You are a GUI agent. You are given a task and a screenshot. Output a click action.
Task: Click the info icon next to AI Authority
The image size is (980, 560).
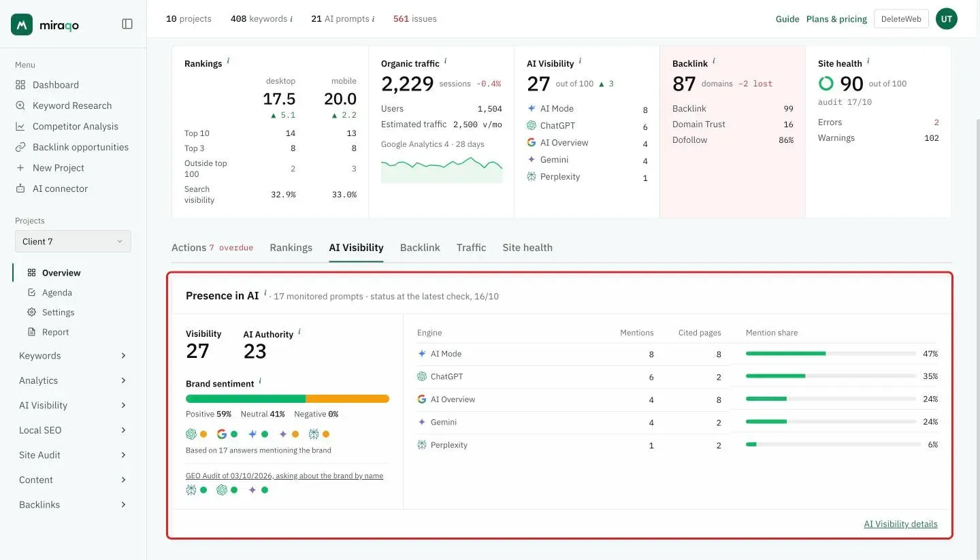click(299, 332)
